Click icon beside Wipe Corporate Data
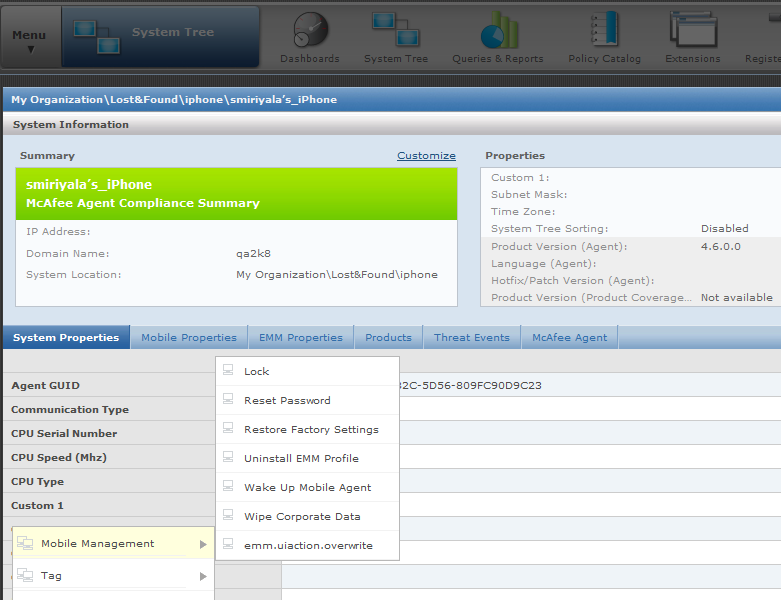 tap(228, 515)
